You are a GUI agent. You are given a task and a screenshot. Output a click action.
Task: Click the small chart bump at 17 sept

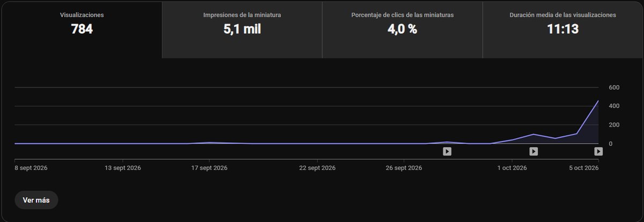(x=210, y=142)
